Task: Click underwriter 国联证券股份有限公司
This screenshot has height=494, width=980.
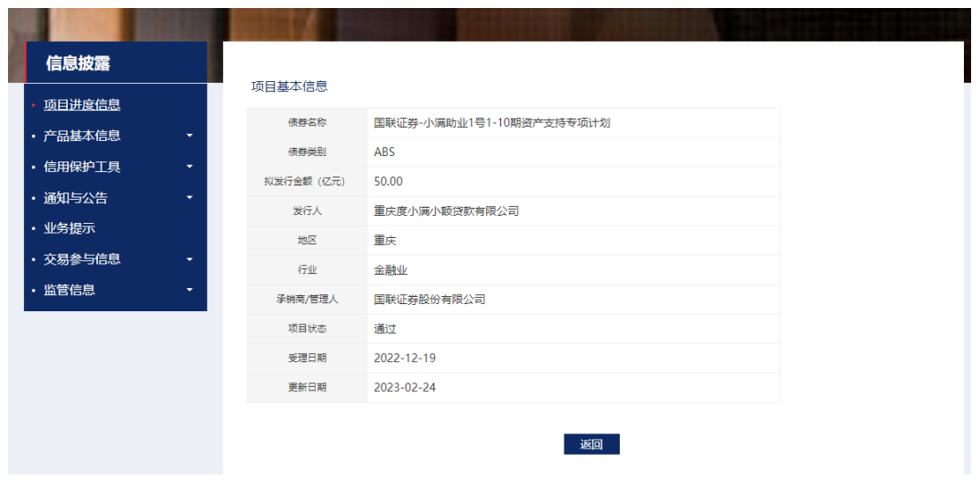Action: point(430,300)
